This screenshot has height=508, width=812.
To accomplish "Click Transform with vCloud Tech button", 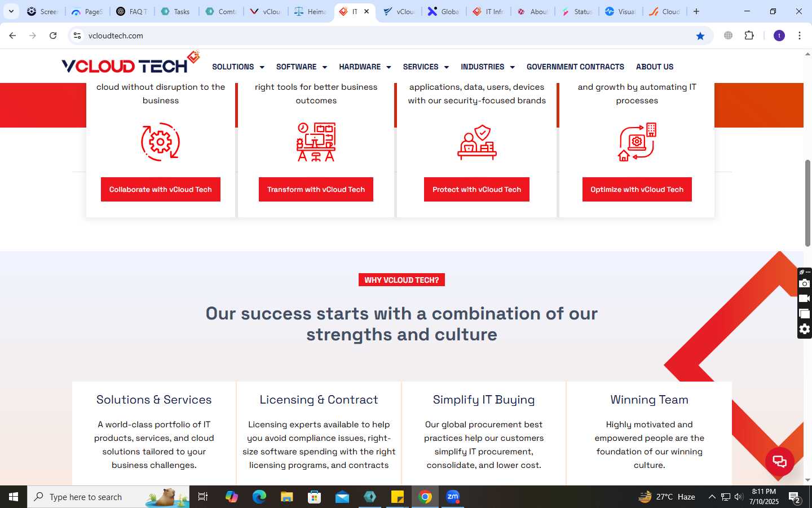I will (x=316, y=190).
